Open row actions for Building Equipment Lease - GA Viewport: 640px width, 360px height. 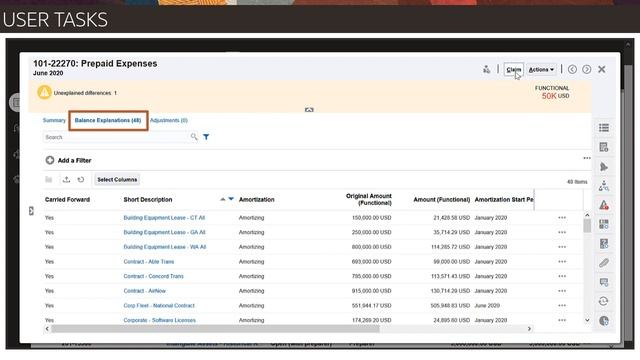(562, 232)
